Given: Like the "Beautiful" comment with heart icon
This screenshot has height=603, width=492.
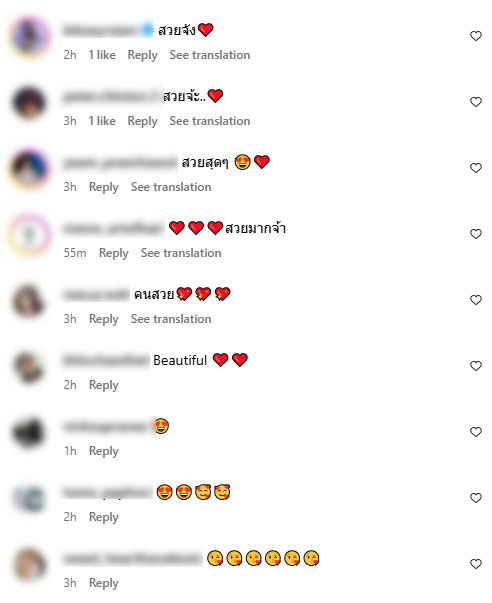Looking at the screenshot, I should click(476, 366).
